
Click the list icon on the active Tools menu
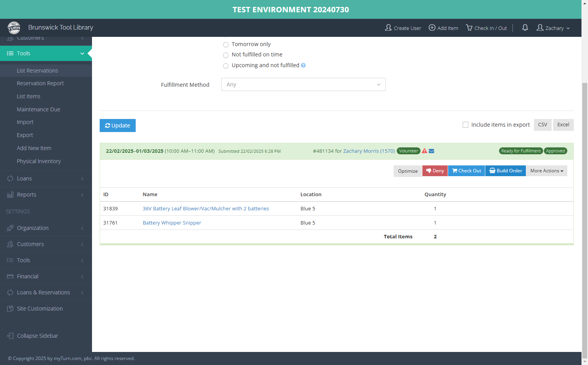tap(10, 53)
